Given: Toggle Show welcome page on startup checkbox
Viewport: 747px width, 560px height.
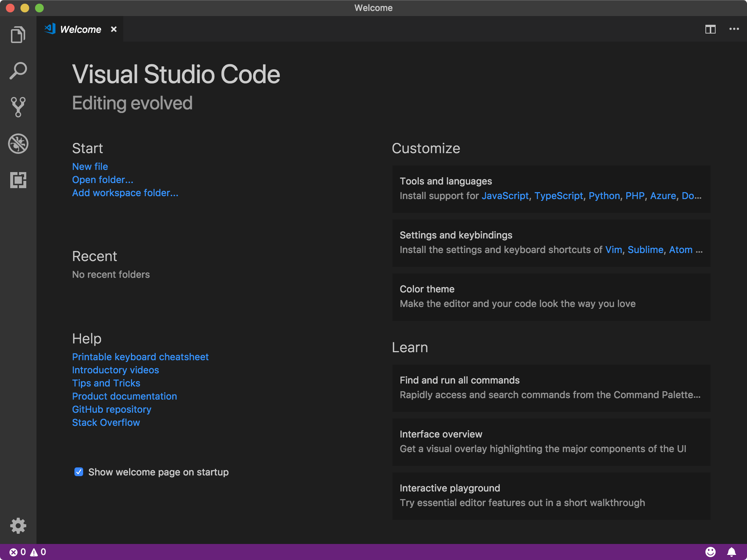Looking at the screenshot, I should coord(78,472).
